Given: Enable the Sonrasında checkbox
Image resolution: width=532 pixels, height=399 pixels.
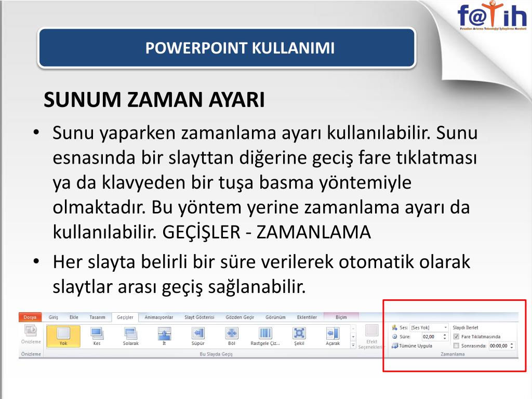Looking at the screenshot, I should (x=456, y=345).
